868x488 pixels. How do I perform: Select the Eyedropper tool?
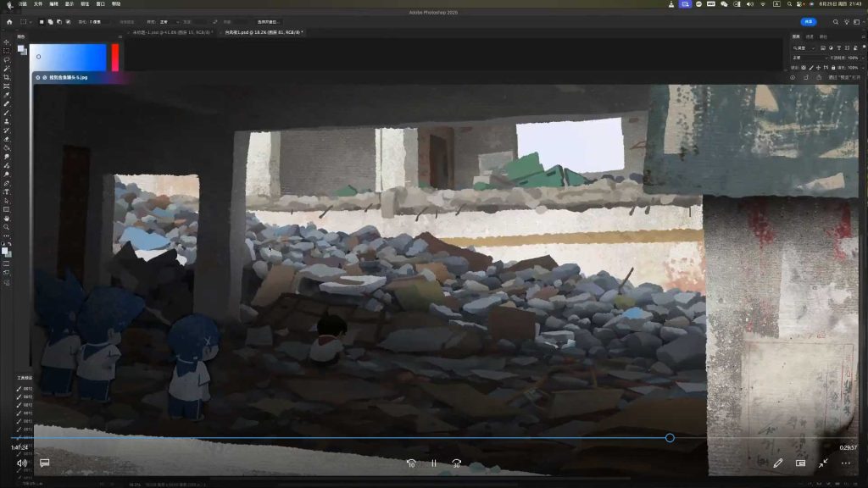(x=7, y=95)
